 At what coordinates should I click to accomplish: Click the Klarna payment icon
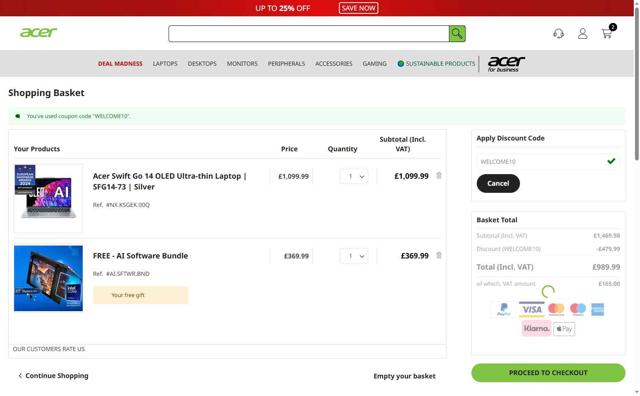[x=536, y=328]
